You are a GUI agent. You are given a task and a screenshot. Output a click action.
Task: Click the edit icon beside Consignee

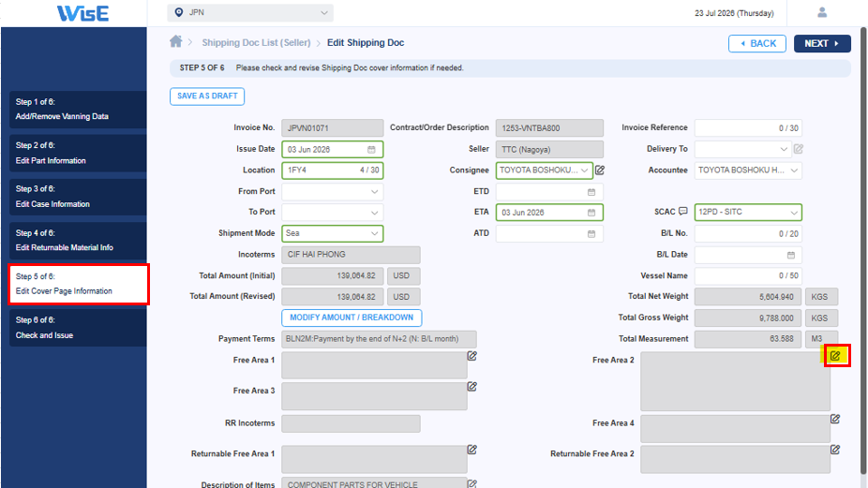tap(600, 170)
